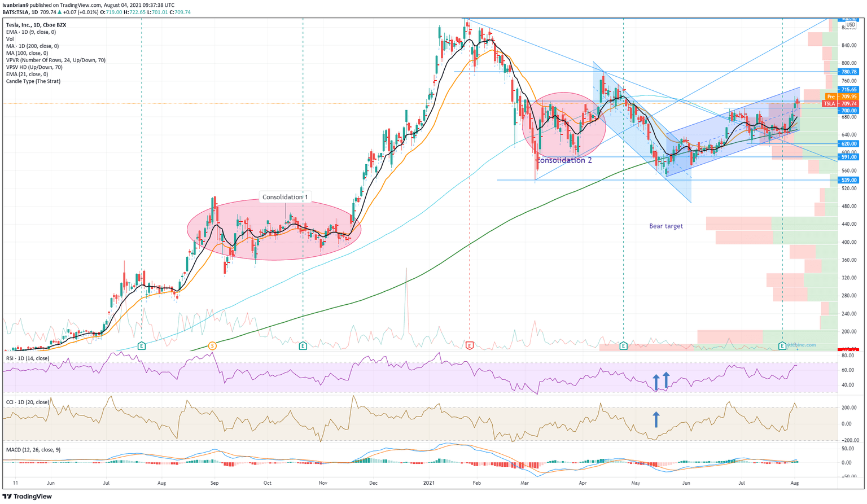Screen dimensions: 867x504
Task: Click the 'May' date on time axis
Action: click(636, 483)
